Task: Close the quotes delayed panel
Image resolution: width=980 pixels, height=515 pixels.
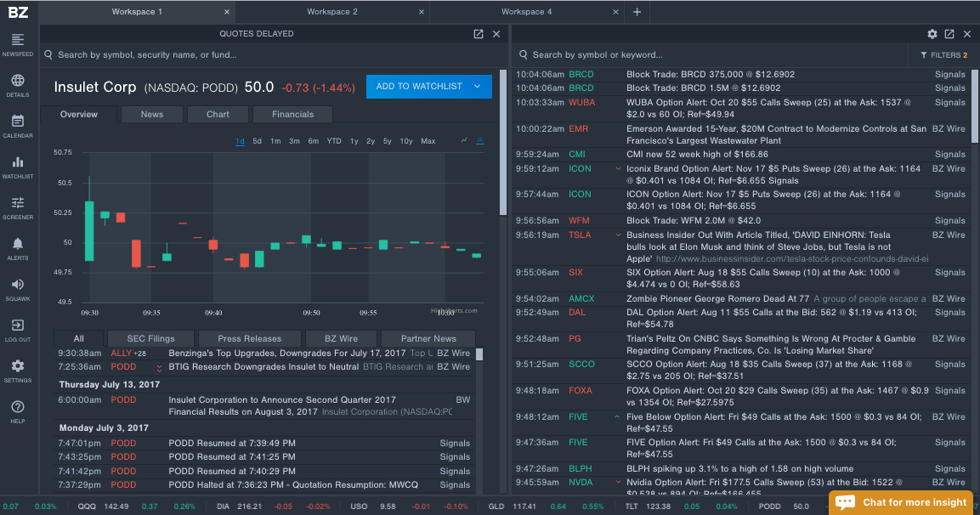Action: click(x=496, y=34)
